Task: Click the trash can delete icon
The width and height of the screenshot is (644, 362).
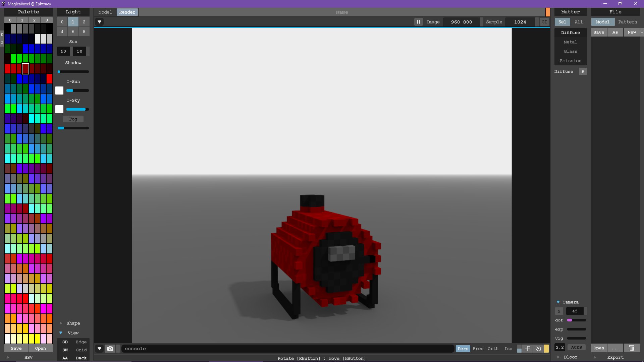Action: (632, 348)
